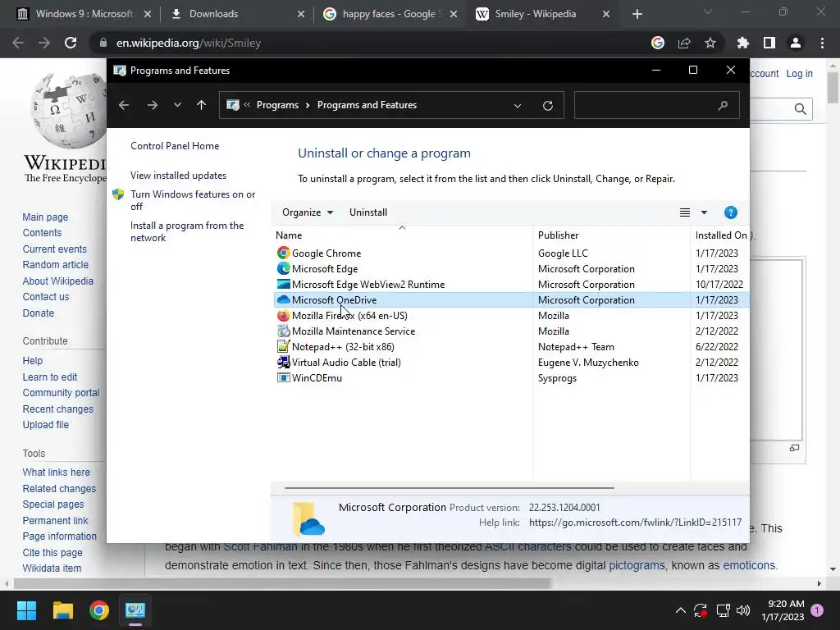Click the change view list icon
The image size is (840, 630).
(x=685, y=212)
